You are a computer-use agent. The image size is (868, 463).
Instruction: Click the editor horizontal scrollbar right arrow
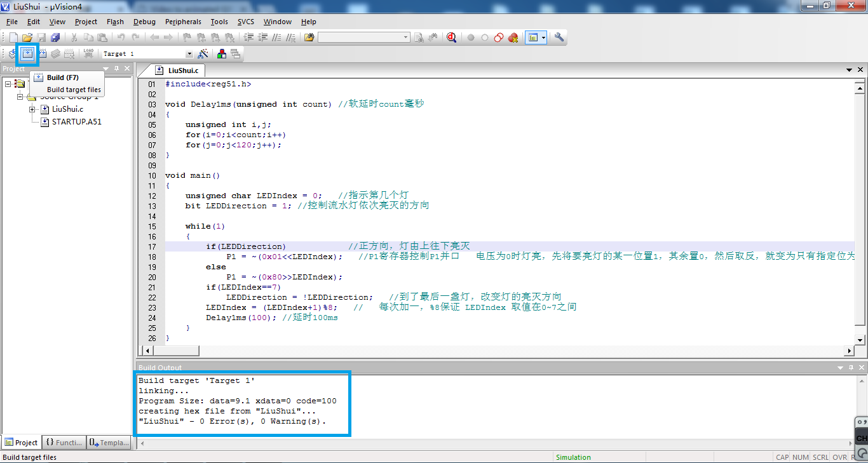849,351
